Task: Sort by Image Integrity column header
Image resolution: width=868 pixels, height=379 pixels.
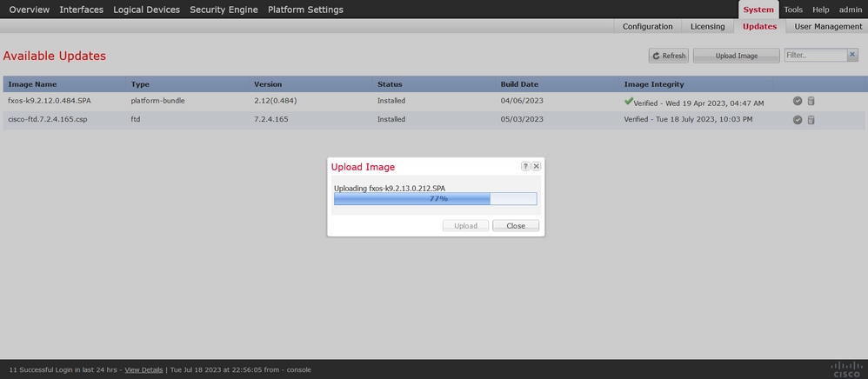Action: 654,84
